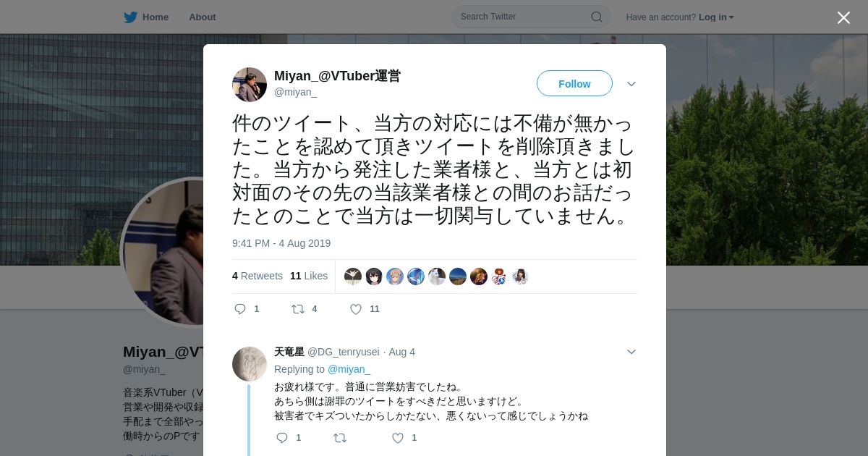View the list of 4 Retweets

258,276
